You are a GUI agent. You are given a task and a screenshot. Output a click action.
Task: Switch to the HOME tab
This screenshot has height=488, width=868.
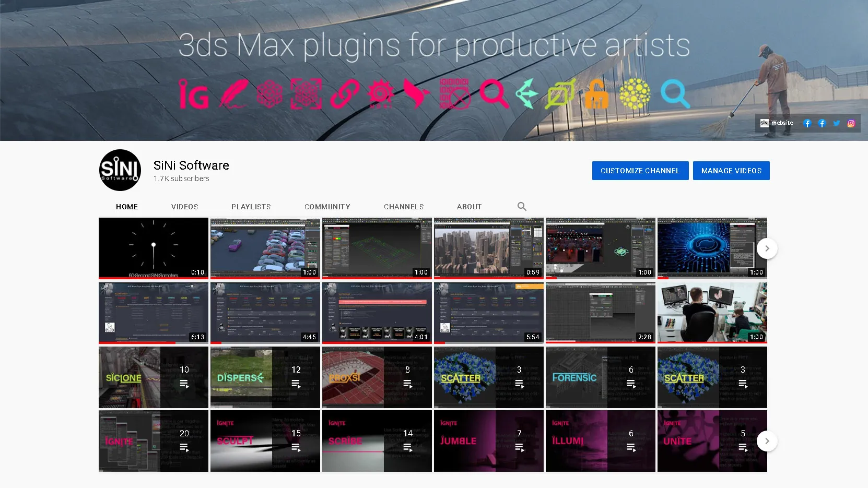point(127,207)
